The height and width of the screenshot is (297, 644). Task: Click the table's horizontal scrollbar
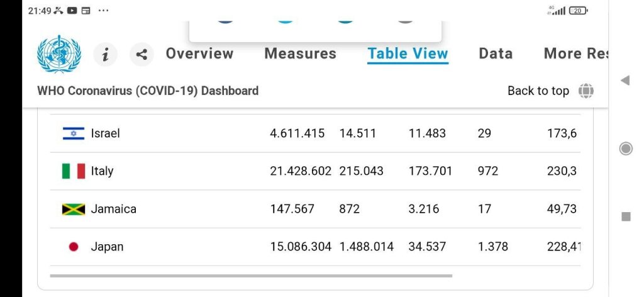pos(251,276)
